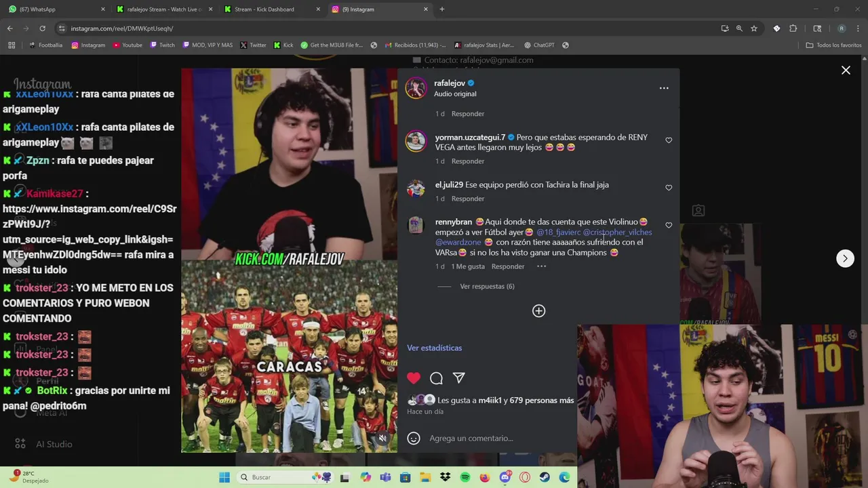Screen dimensions: 868x488
Task: Open the ChatGPT bookmark
Action: coord(539,45)
